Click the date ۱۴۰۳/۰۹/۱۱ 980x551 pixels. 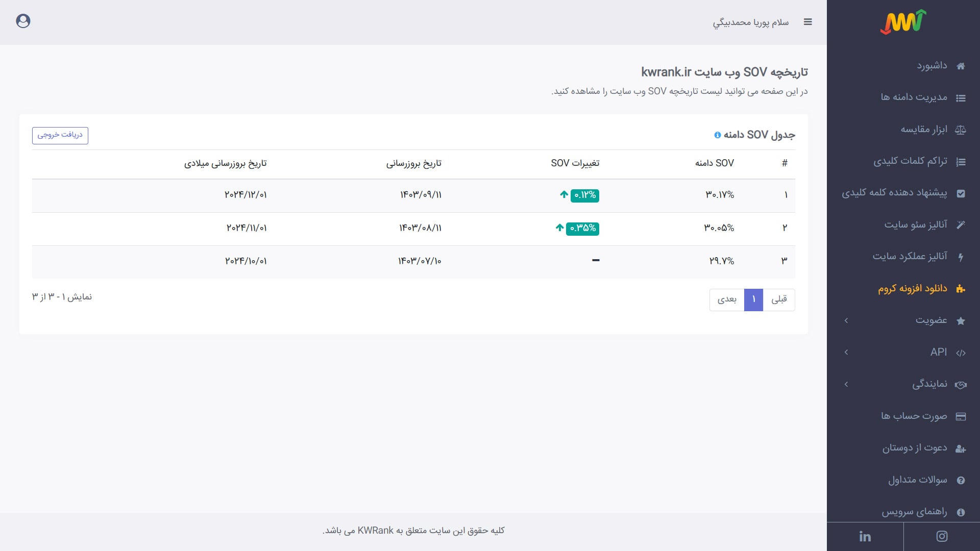[x=421, y=195]
